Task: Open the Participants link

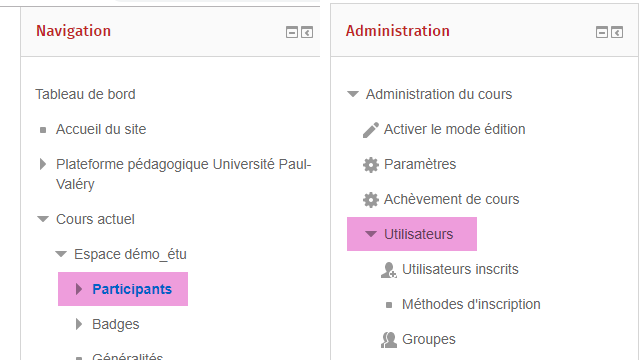Action: (132, 289)
